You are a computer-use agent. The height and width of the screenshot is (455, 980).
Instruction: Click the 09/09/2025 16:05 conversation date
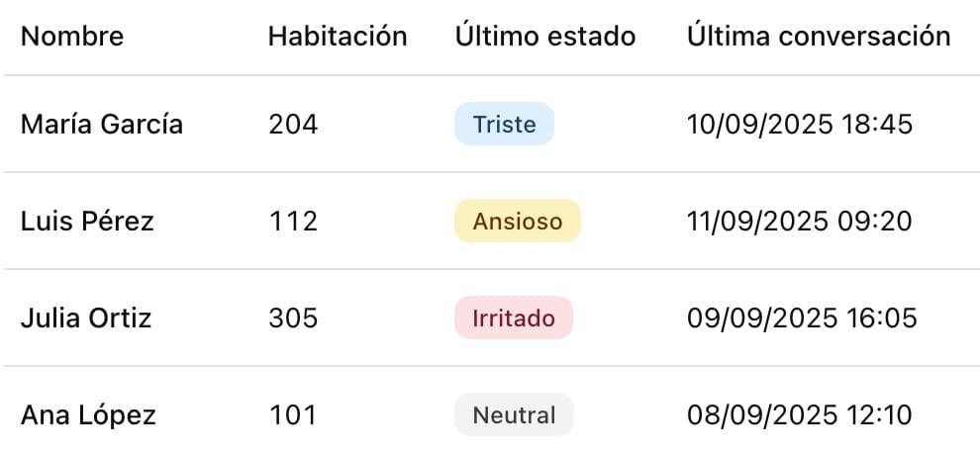point(801,318)
